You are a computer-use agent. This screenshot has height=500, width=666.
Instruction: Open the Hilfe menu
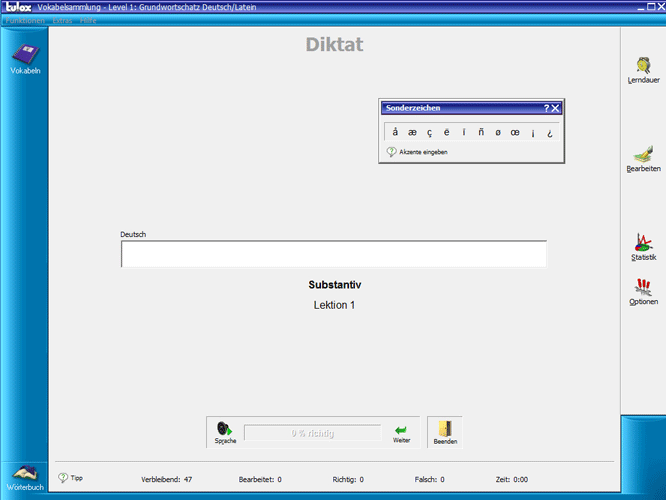point(89,20)
